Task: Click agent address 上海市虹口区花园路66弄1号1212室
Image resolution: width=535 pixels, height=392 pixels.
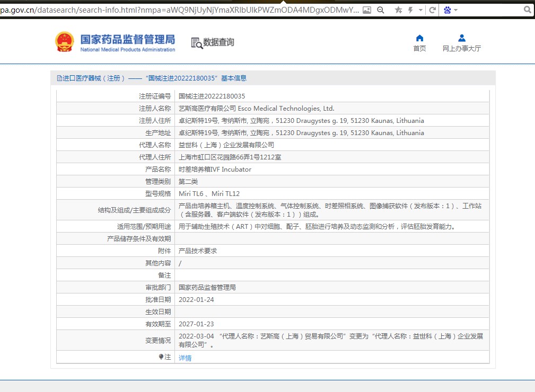Action: [230, 157]
